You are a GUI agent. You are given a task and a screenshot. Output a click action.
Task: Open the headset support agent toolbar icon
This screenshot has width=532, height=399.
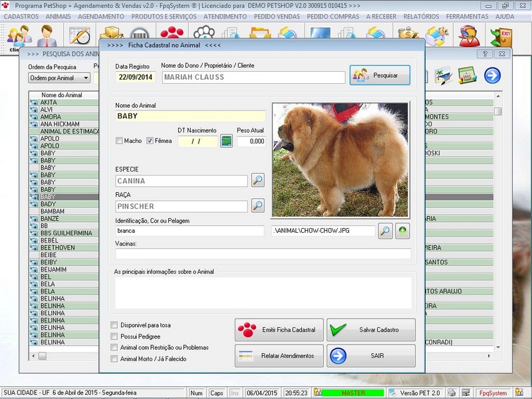click(x=469, y=35)
